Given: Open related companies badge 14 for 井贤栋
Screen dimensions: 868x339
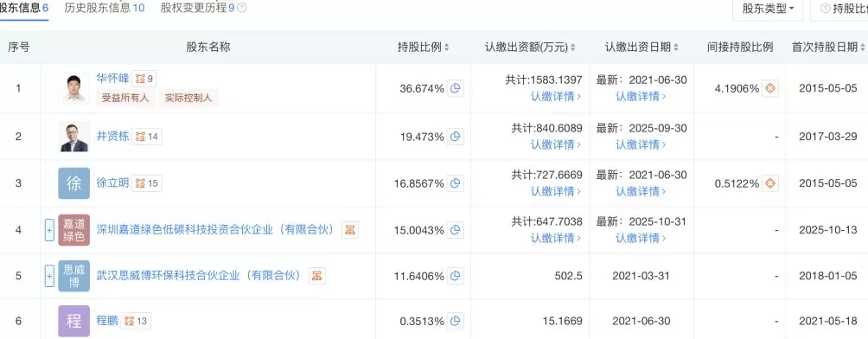Looking at the screenshot, I should [147, 137].
